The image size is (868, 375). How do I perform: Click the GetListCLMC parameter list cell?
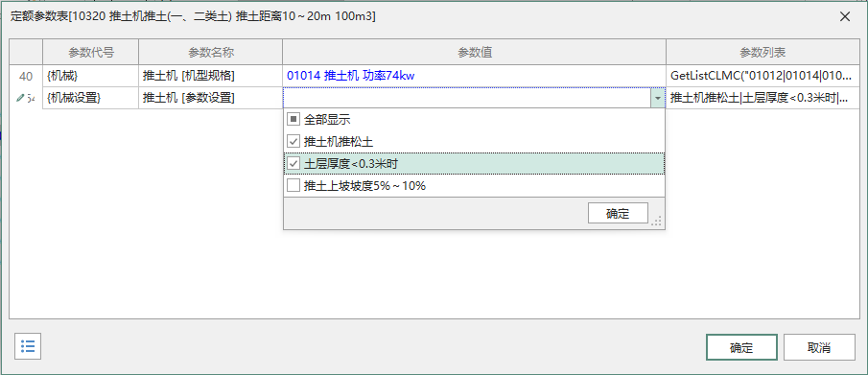point(762,76)
